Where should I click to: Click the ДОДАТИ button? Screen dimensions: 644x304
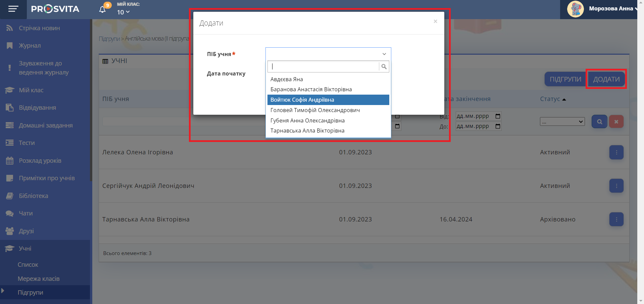click(x=606, y=79)
